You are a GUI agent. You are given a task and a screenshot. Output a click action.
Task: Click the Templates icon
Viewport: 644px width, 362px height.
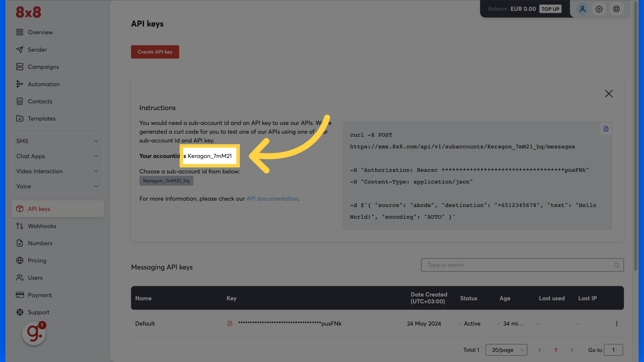20,118
